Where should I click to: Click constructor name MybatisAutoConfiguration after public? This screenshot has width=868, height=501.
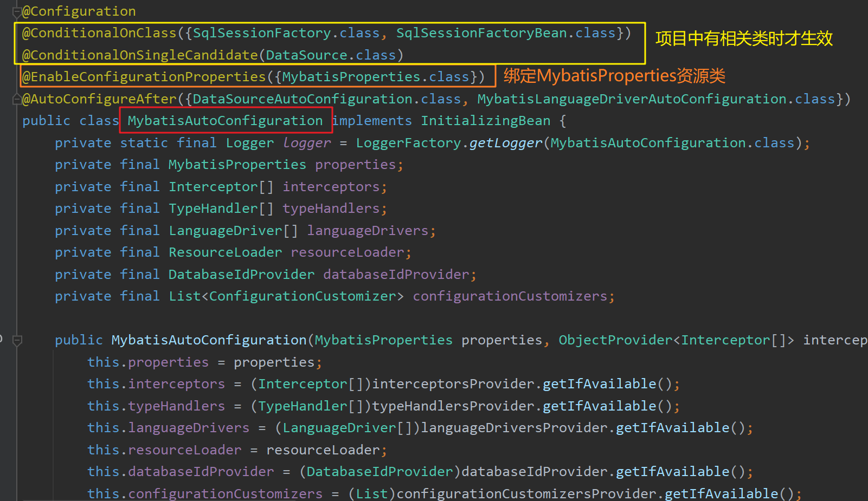(209, 340)
